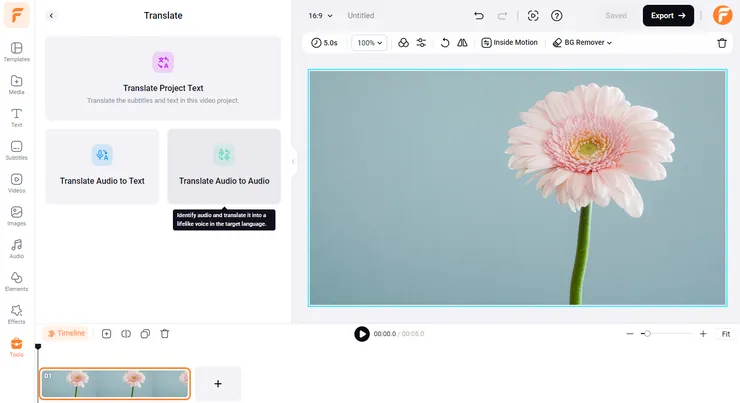Click the Export button
The height and width of the screenshot is (403, 740).
click(x=668, y=16)
